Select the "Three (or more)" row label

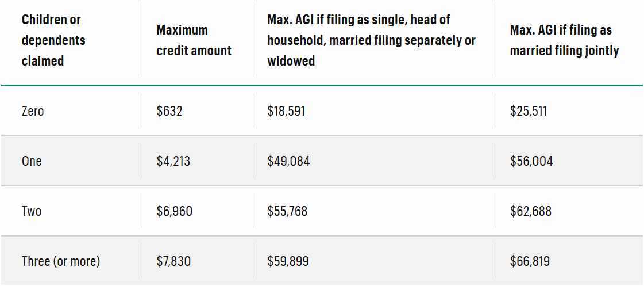(61, 261)
